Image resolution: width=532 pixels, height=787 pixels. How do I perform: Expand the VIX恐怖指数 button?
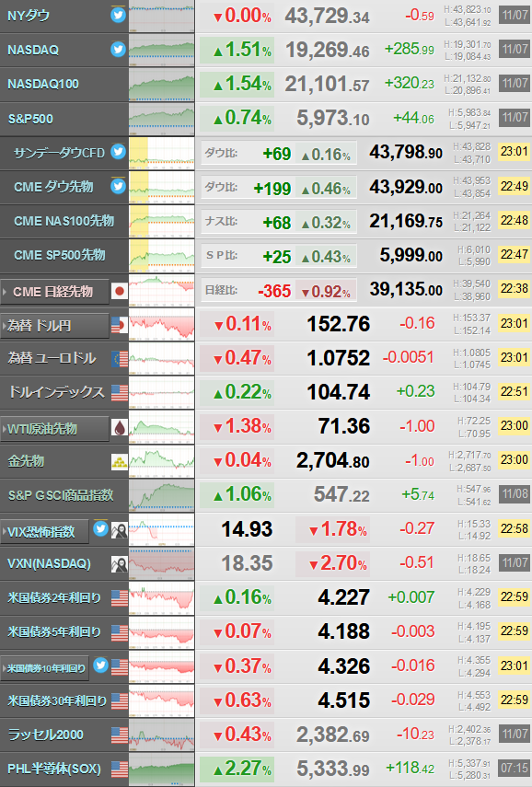point(45,531)
